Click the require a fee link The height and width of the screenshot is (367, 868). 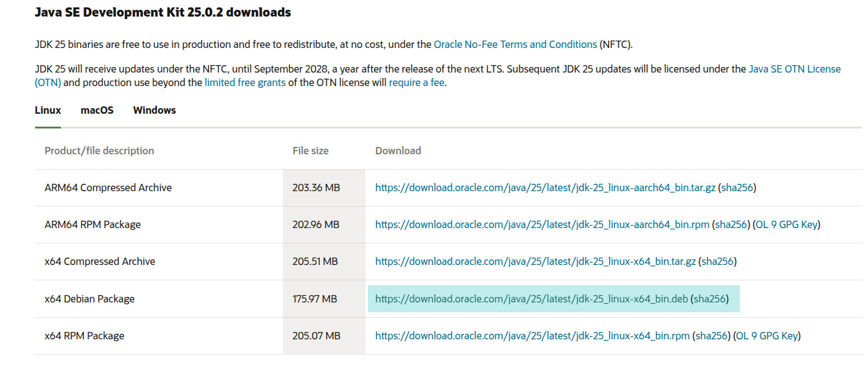pos(416,82)
